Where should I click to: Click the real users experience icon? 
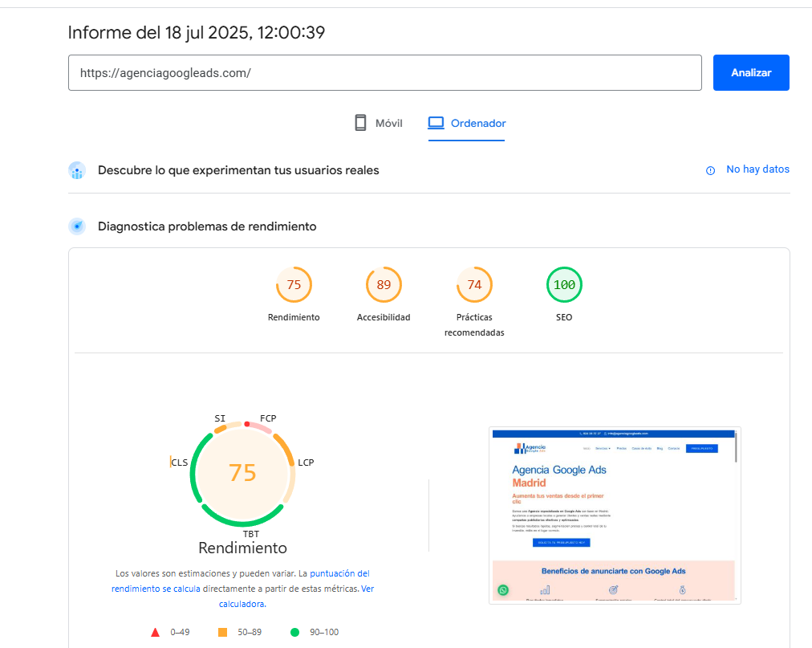tap(77, 170)
